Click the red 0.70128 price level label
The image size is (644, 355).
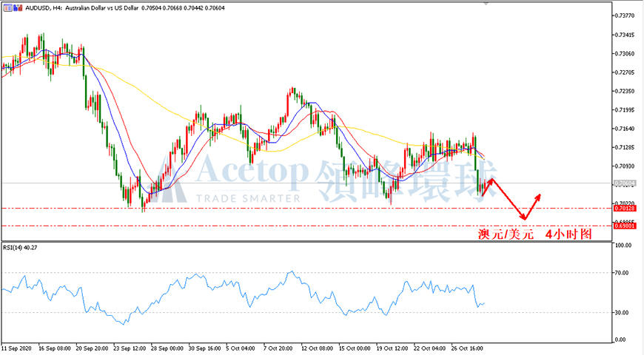tap(625, 209)
